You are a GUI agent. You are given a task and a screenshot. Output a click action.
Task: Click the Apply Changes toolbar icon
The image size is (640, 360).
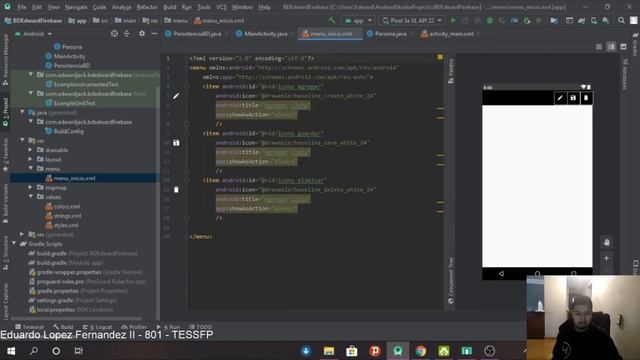[465, 20]
